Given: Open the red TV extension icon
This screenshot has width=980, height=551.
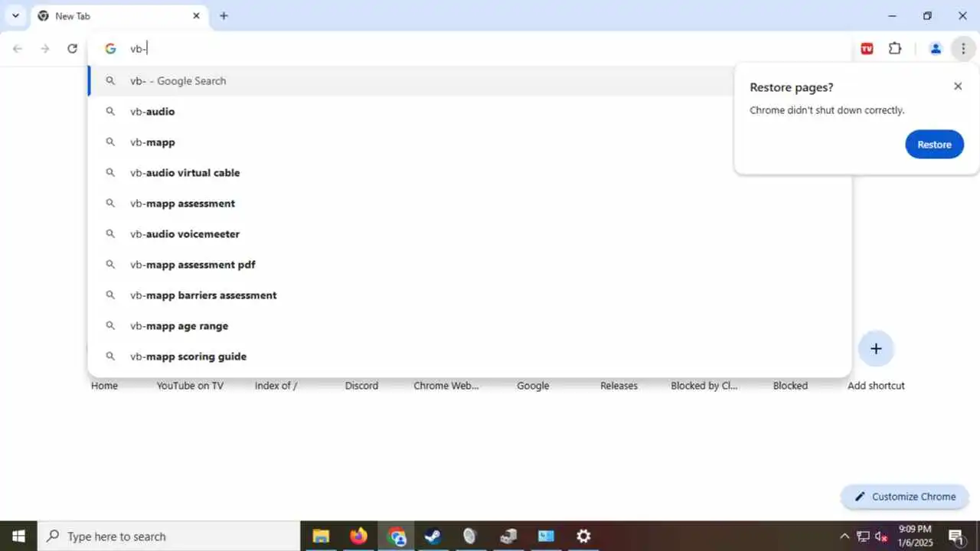Looking at the screenshot, I should pos(867,48).
